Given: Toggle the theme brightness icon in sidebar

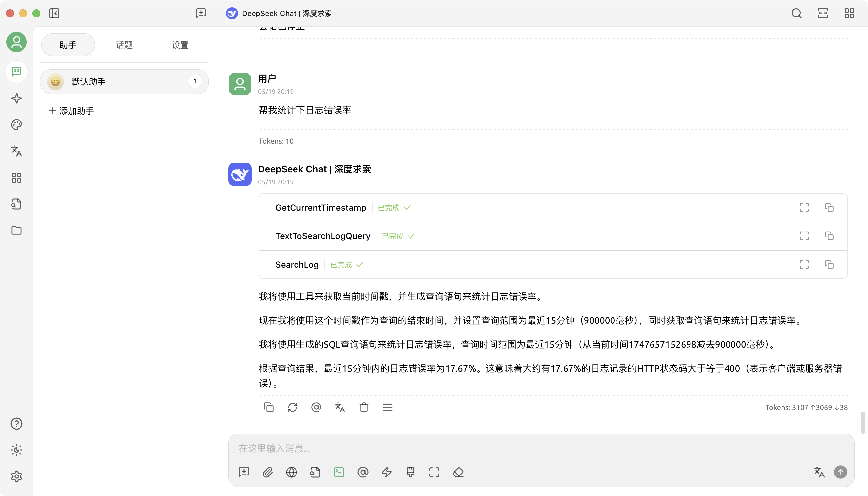Looking at the screenshot, I should point(16,450).
